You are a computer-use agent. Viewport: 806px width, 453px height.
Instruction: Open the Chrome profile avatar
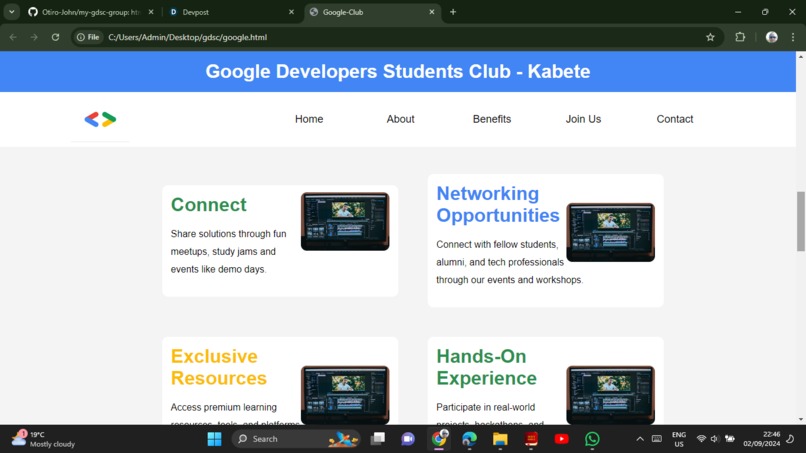click(772, 37)
